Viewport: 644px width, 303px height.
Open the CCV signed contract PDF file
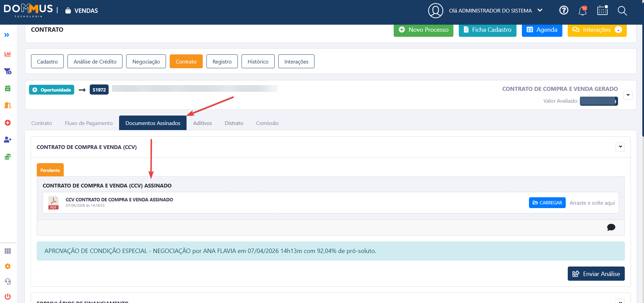coord(53,203)
